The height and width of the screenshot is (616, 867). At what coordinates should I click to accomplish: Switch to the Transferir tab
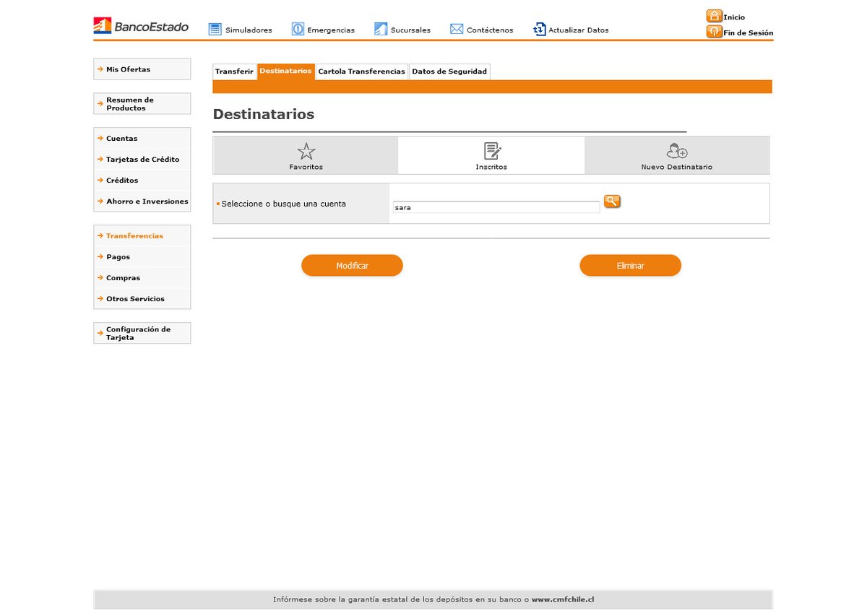pos(234,71)
